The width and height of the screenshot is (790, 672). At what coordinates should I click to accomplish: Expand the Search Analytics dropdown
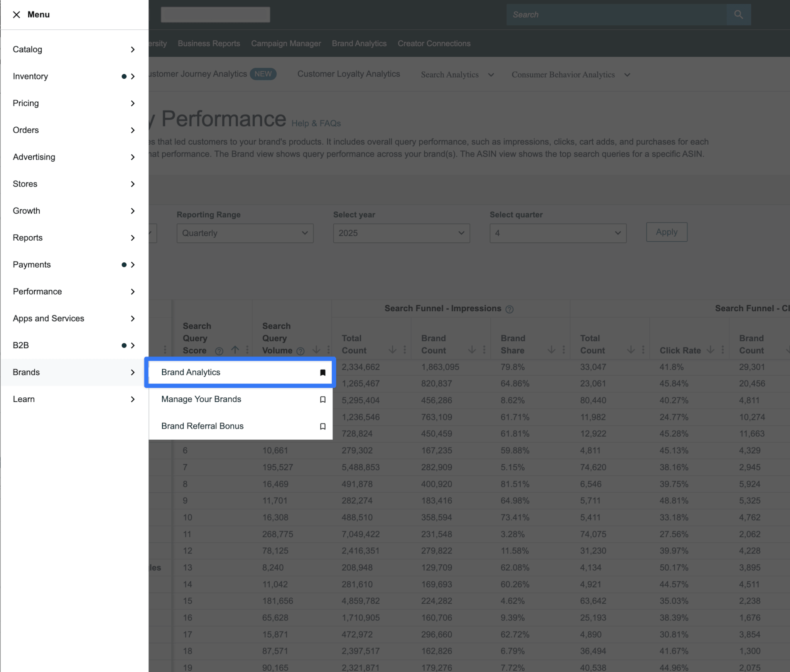(x=457, y=75)
